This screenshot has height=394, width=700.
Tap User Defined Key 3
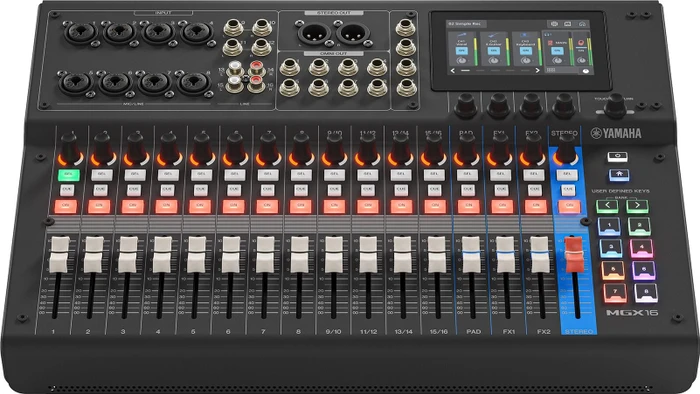[611, 248]
